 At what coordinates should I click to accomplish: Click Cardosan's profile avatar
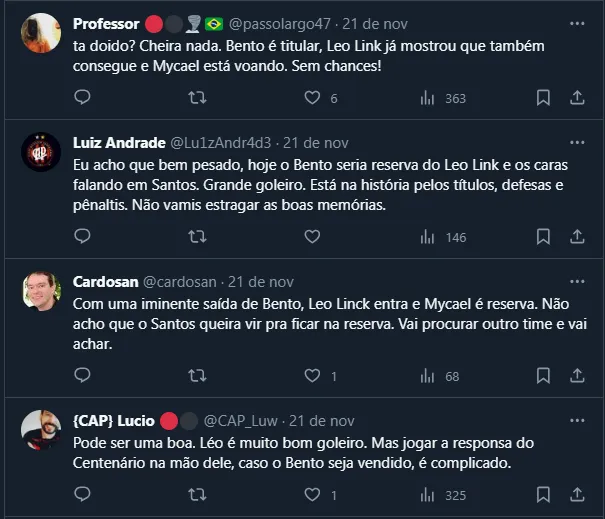tap(41, 291)
